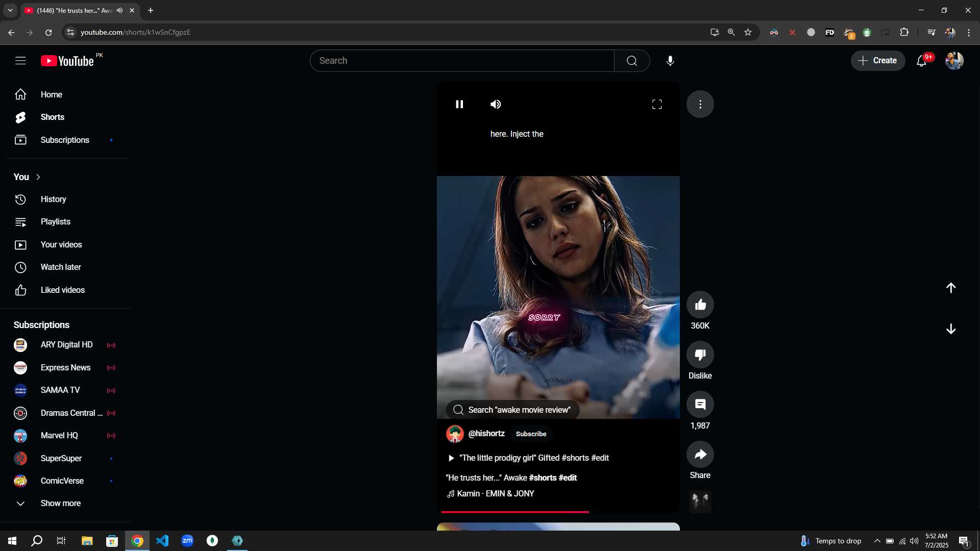Open File Explorer from the taskbar
This screenshot has width=980, height=551.
point(87,541)
